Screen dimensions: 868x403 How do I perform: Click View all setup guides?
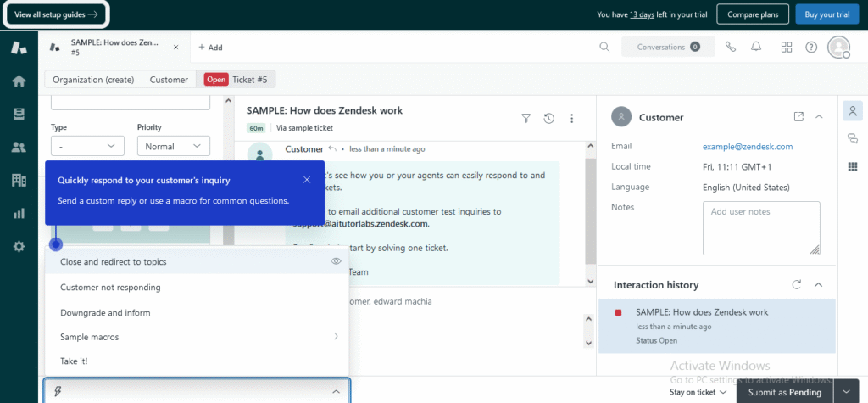tap(56, 14)
